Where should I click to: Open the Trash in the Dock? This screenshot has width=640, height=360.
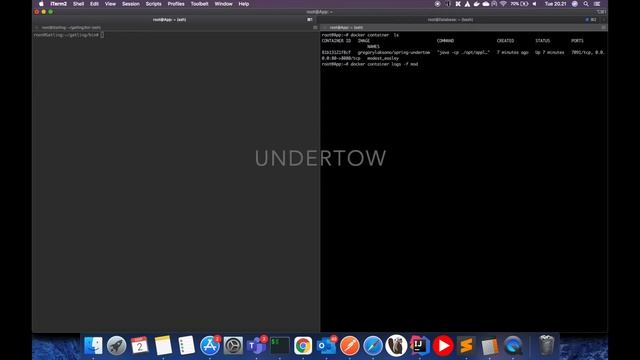[x=546, y=345]
